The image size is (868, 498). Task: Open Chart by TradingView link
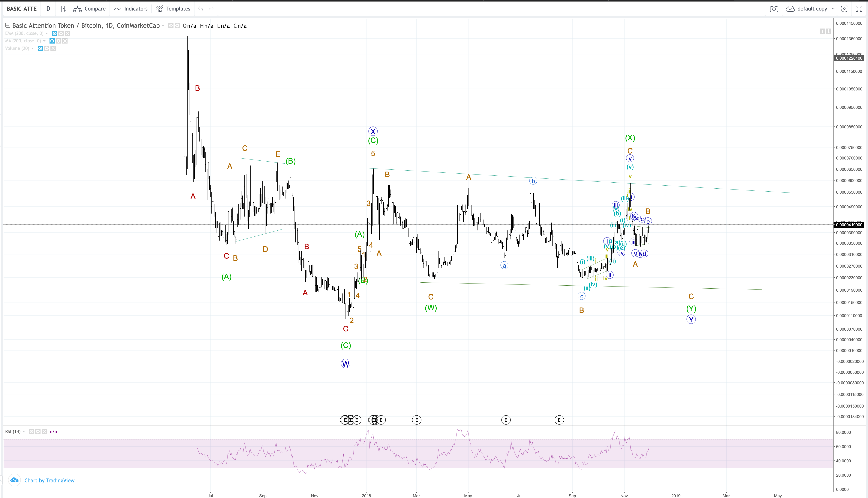coord(50,481)
